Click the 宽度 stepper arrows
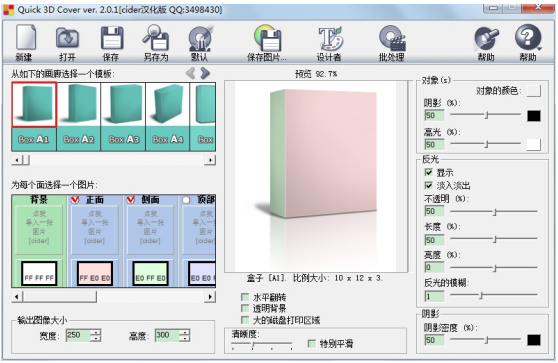This screenshot has width=558, height=363. pyautogui.click(x=96, y=335)
